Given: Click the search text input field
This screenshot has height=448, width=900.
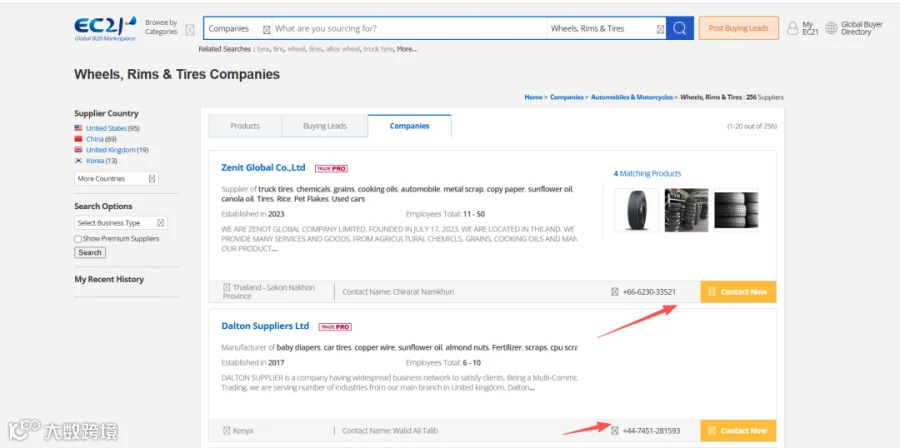Looking at the screenshot, I should (x=410, y=29).
